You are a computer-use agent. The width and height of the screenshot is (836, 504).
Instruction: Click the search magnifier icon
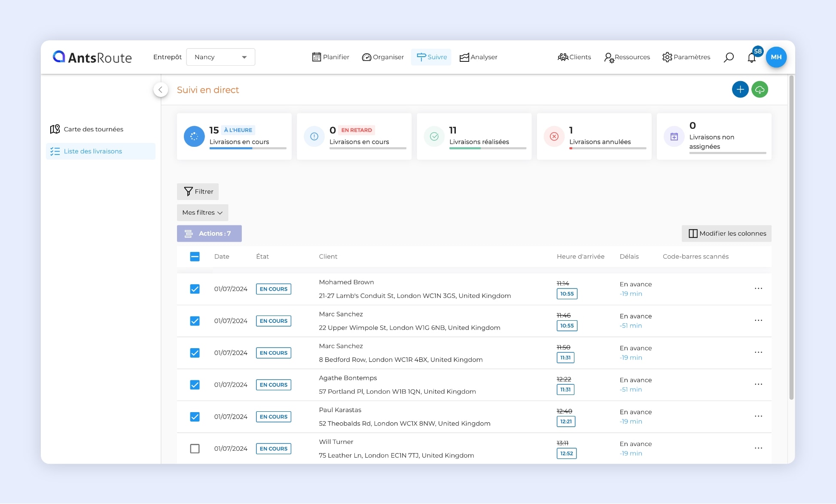(729, 57)
